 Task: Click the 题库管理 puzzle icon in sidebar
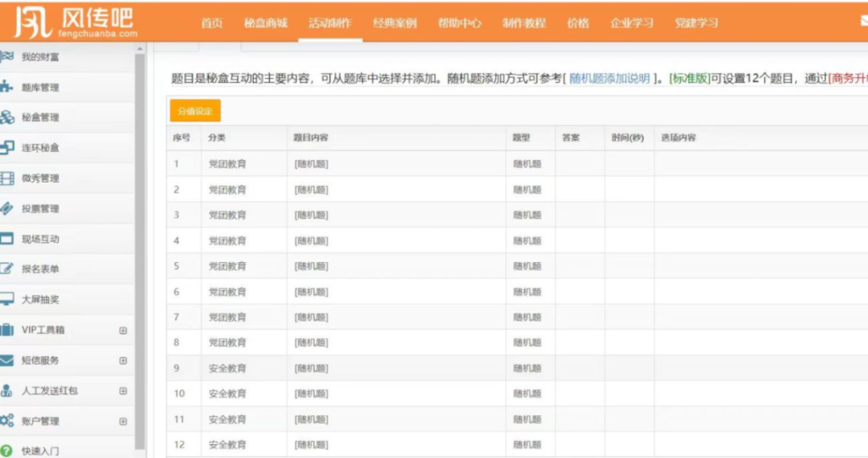[x=6, y=87]
